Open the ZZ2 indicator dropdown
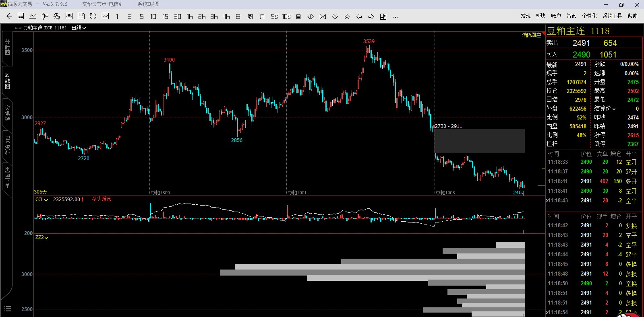644x317 pixels. [41, 237]
